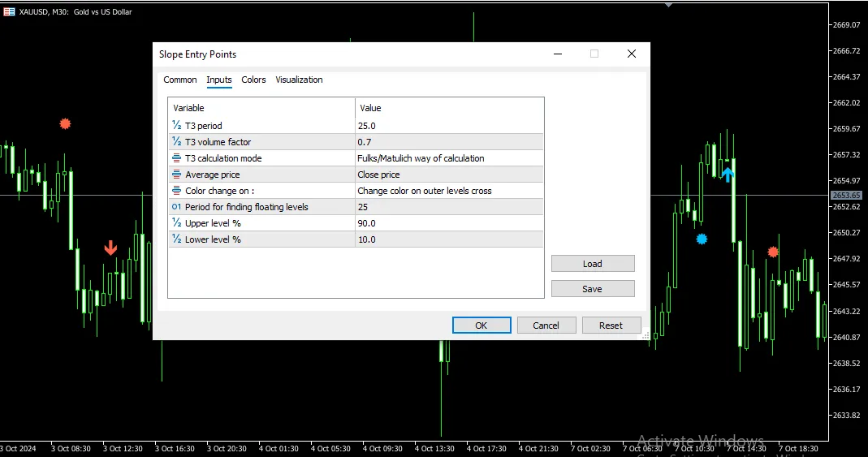868x457 pixels.
Task: Open the Average price Close price dropdown
Action: tap(448, 175)
